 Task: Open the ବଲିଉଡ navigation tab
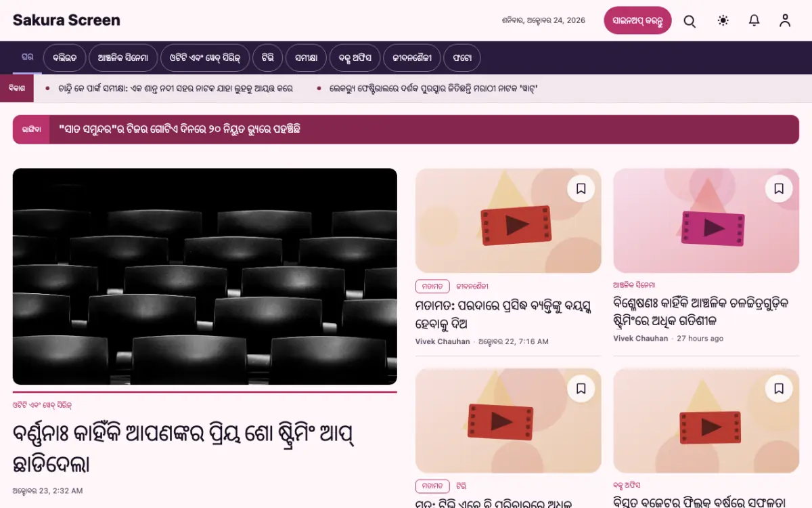[65, 58]
